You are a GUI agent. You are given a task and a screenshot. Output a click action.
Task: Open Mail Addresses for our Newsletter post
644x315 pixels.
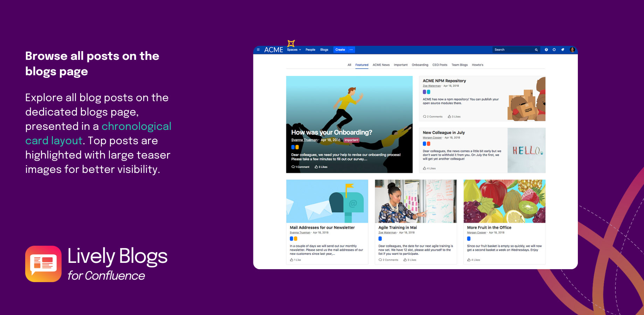(322, 227)
